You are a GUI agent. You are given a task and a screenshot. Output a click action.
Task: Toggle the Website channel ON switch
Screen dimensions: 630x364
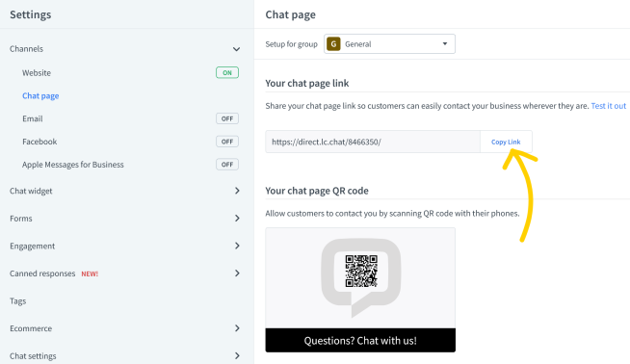227,73
